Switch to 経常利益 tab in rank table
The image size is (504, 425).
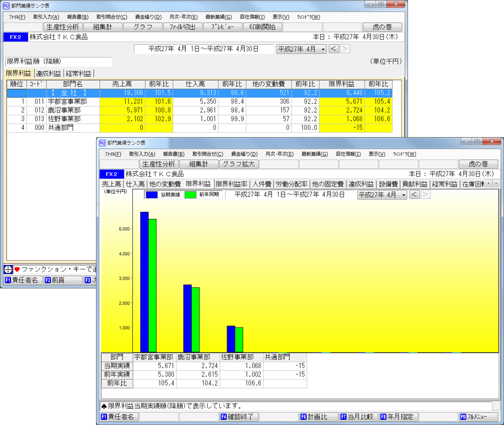pos(78,74)
